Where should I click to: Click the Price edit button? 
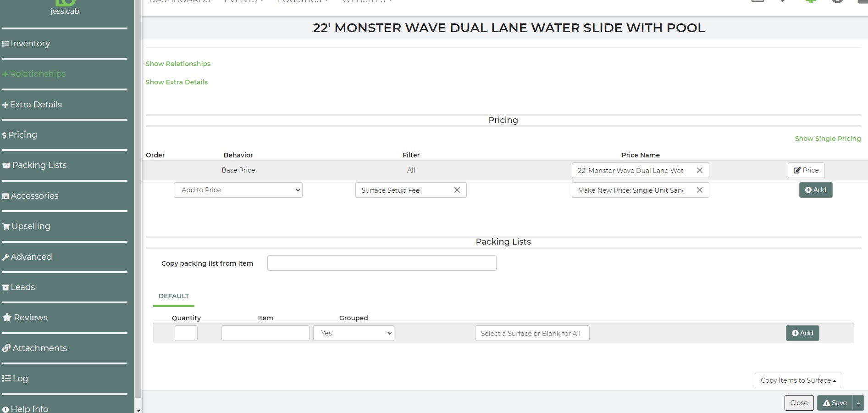pyautogui.click(x=806, y=170)
